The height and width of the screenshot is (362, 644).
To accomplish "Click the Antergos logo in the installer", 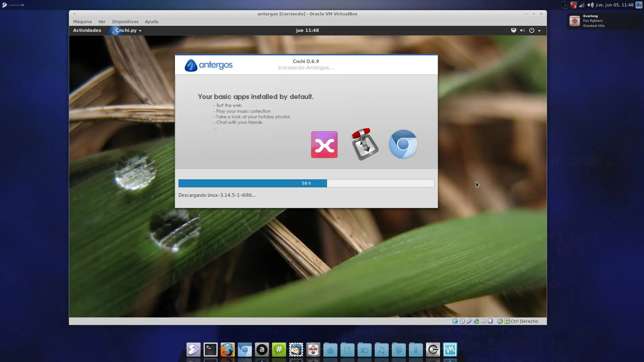I will [208, 65].
